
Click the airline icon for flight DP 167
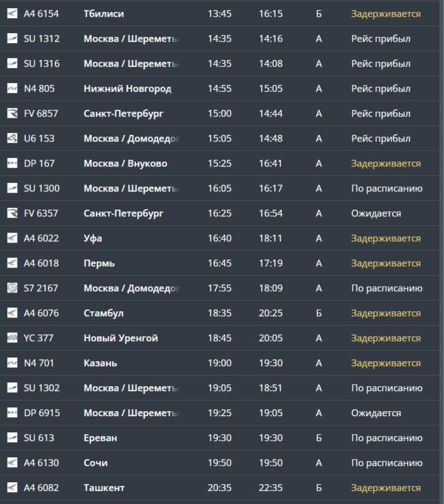(x=12, y=163)
